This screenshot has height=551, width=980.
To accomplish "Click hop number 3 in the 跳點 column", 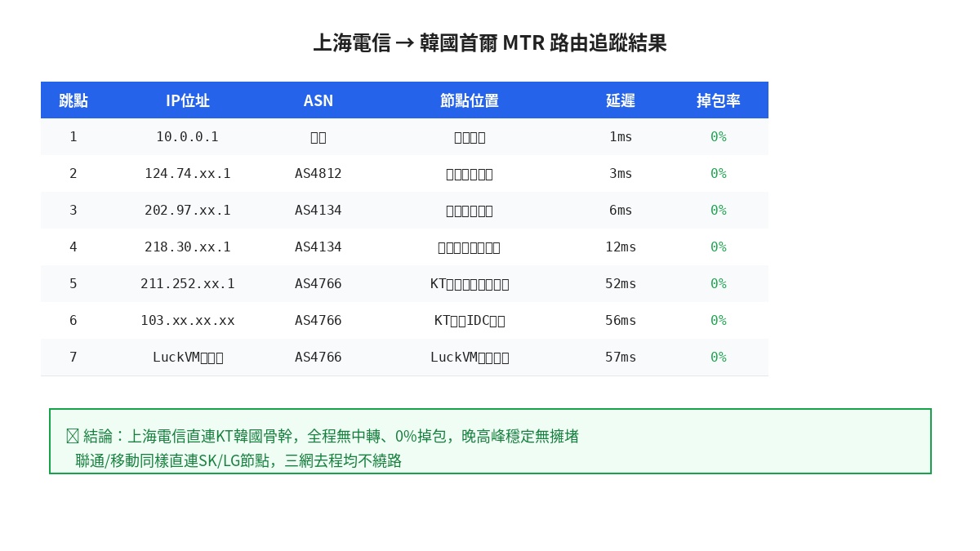I will (73, 211).
